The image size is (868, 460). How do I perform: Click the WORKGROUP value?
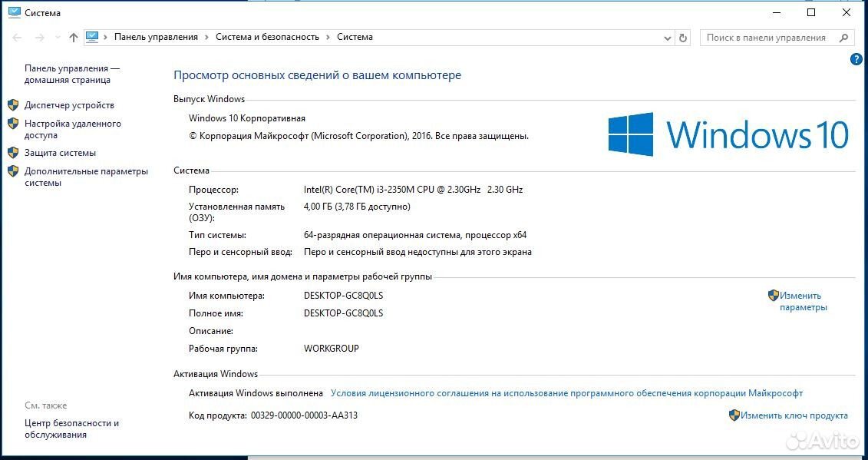(331, 349)
